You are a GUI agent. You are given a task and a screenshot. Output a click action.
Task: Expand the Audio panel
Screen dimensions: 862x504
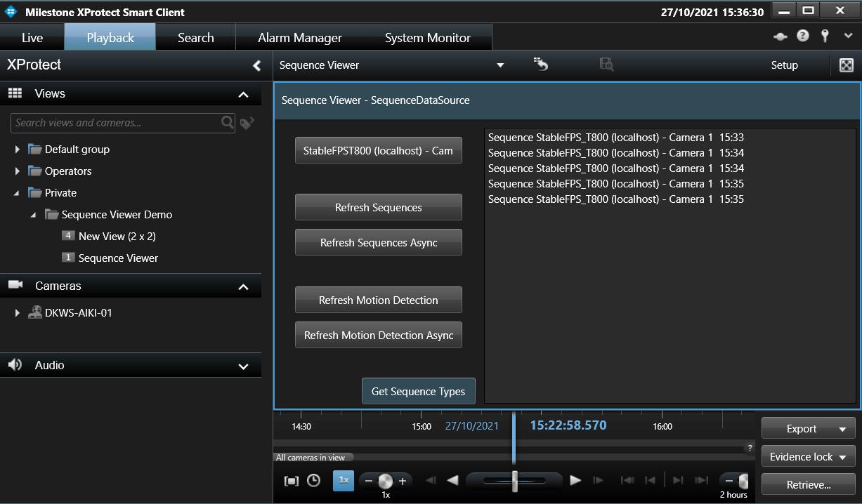(243, 366)
